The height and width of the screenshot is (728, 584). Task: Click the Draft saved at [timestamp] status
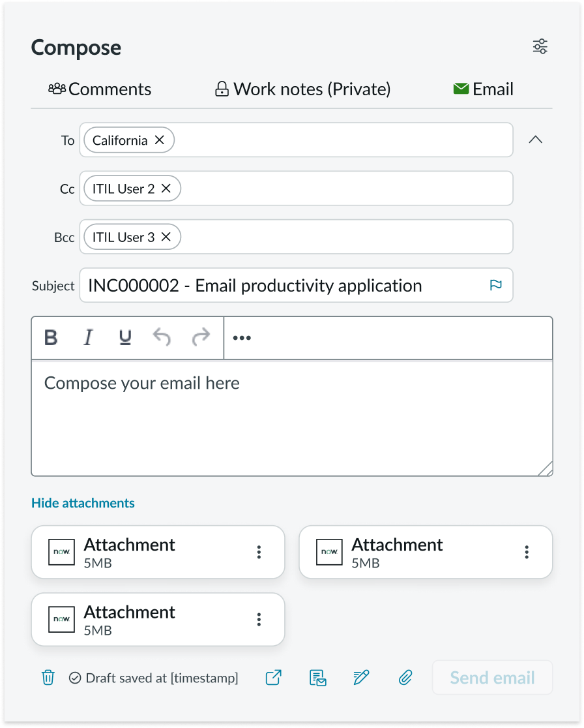pos(154,678)
